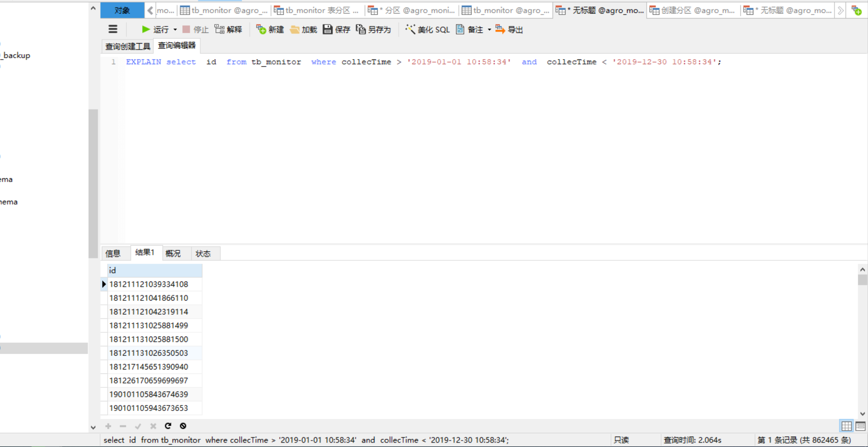Click the stop loading circle icon
Image resolution: width=868 pixels, height=447 pixels.
183,426
